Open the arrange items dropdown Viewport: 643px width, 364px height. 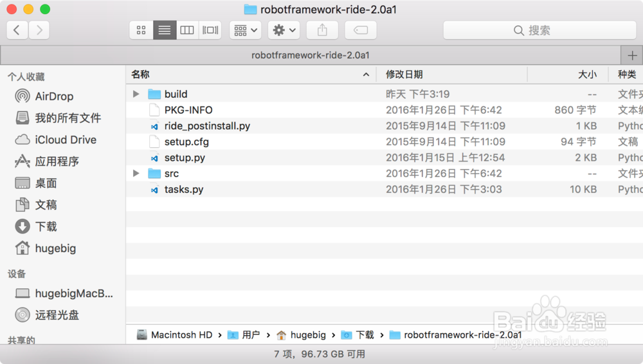coord(245,30)
